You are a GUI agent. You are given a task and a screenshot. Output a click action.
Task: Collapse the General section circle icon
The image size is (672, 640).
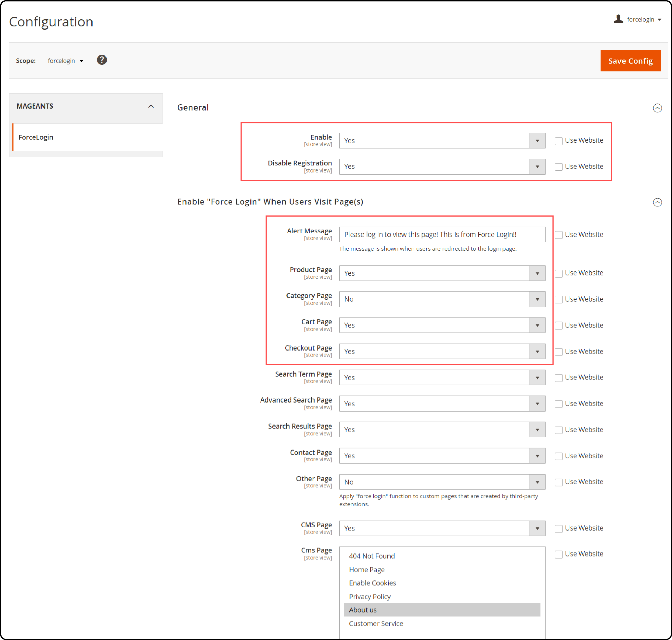(657, 108)
